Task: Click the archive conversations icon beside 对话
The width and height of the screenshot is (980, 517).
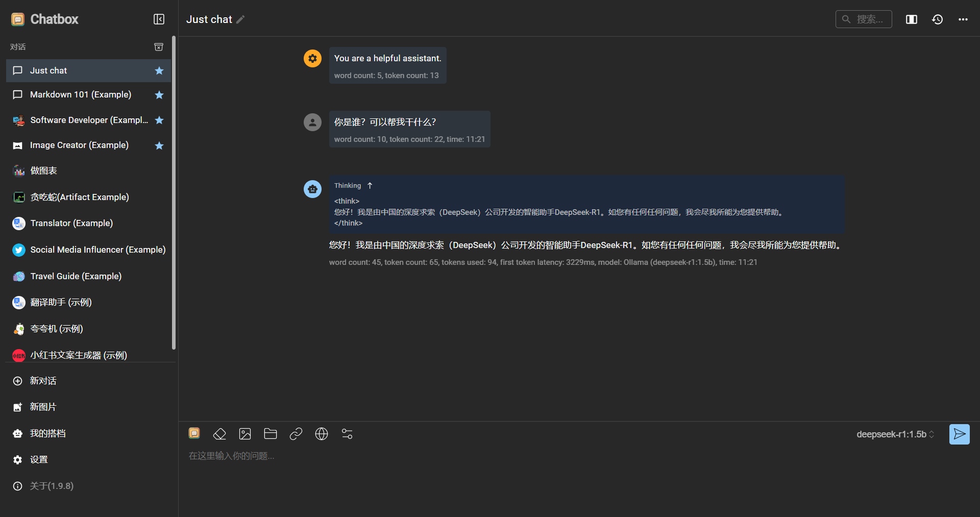Action: click(x=159, y=47)
